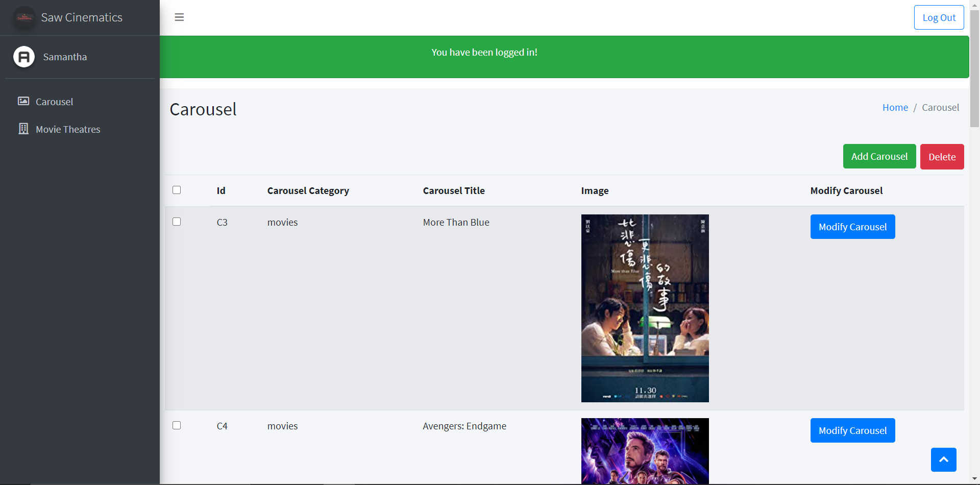The image size is (980, 485).
Task: Modify Carousel for Avengers: Endgame
Action: click(852, 430)
